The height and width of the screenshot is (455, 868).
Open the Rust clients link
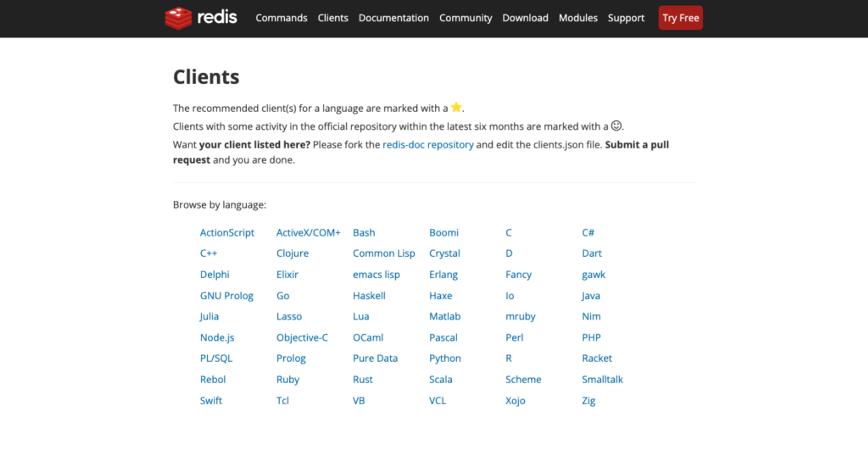(x=363, y=379)
